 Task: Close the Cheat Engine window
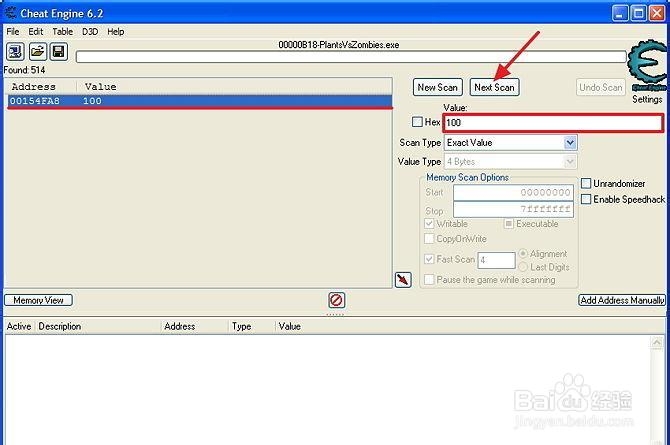click(658, 13)
